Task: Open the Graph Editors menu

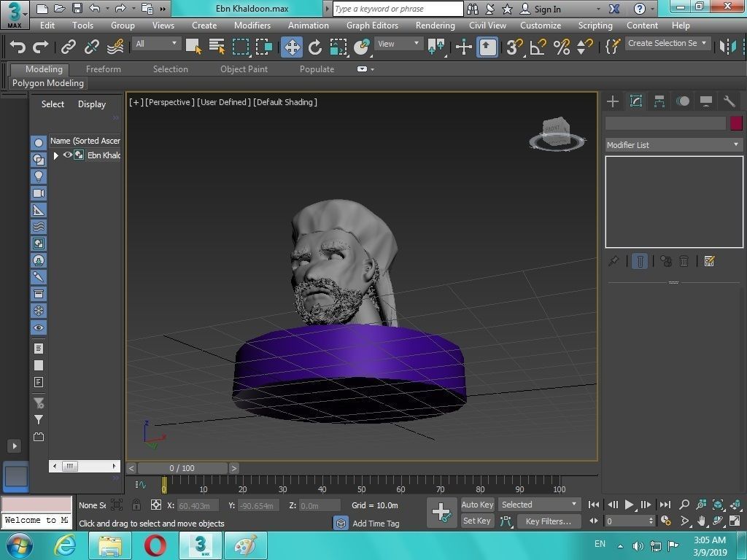Action: coord(372,26)
